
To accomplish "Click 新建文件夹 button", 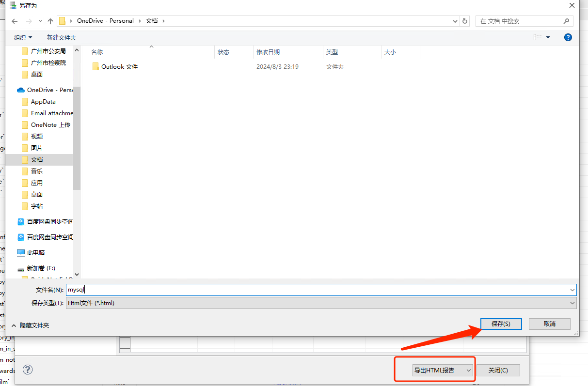I will coord(62,37).
